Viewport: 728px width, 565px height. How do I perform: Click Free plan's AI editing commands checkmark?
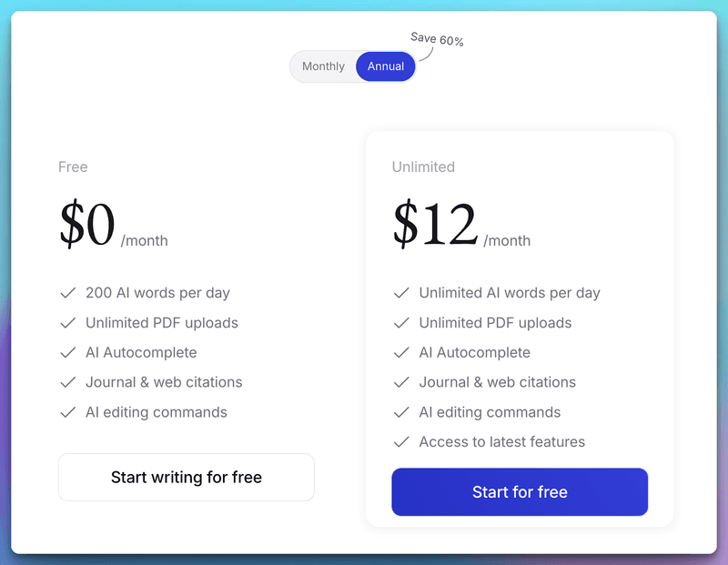tap(67, 412)
